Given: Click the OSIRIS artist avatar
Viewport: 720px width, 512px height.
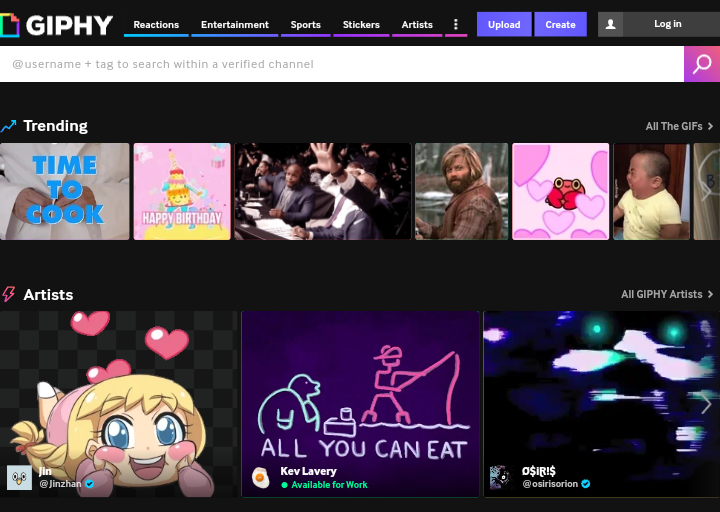Looking at the screenshot, I should [x=502, y=478].
